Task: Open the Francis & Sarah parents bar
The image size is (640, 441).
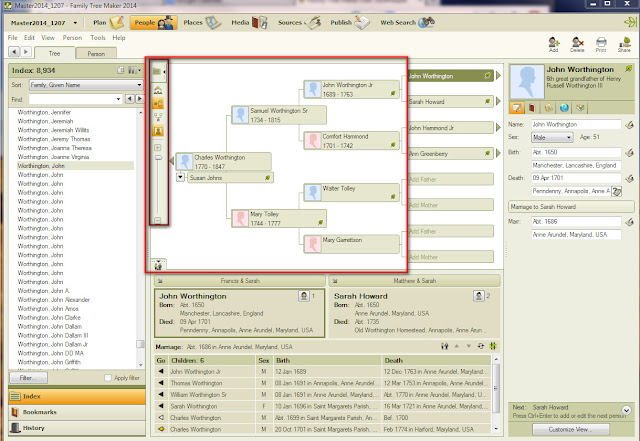Action: coord(240,281)
